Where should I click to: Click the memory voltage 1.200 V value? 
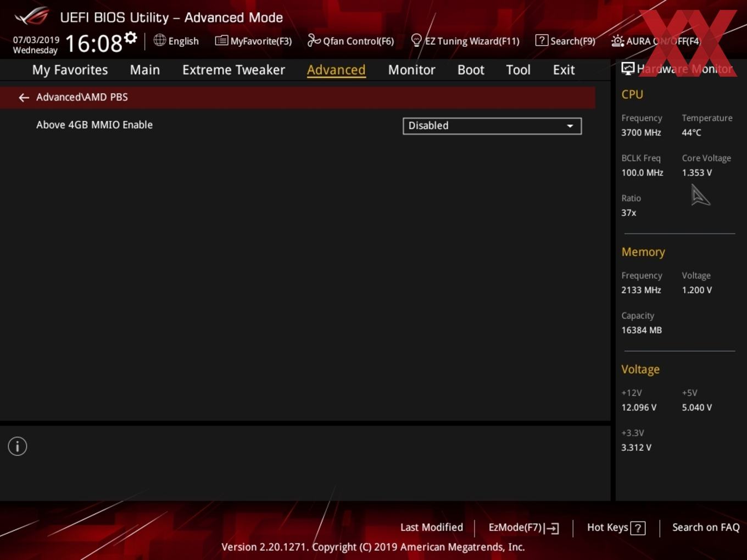tap(696, 290)
